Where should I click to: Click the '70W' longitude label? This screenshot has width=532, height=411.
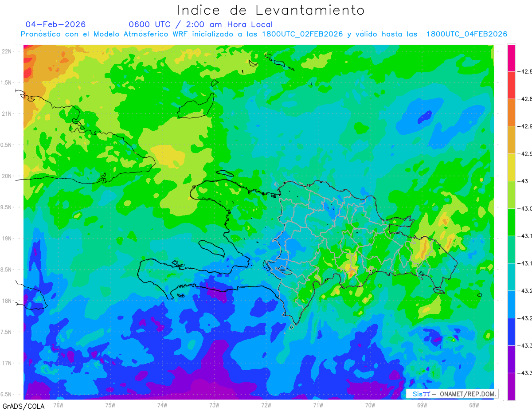(x=370, y=405)
